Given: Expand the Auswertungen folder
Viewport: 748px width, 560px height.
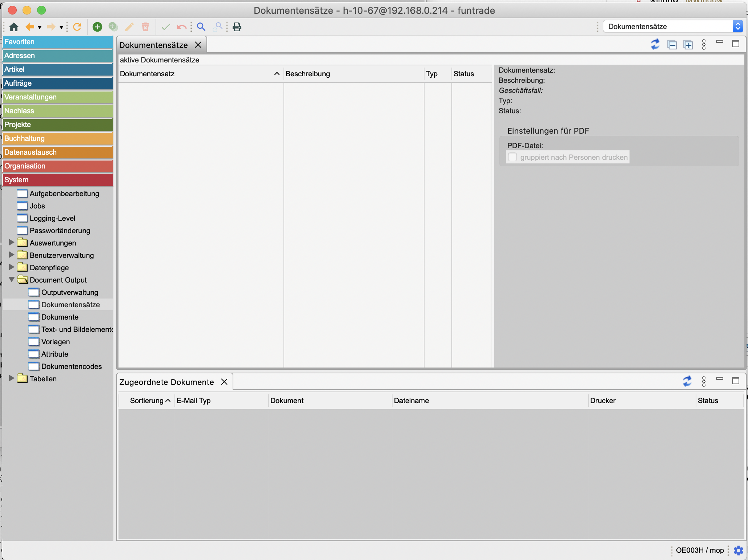Looking at the screenshot, I should pyautogui.click(x=12, y=243).
